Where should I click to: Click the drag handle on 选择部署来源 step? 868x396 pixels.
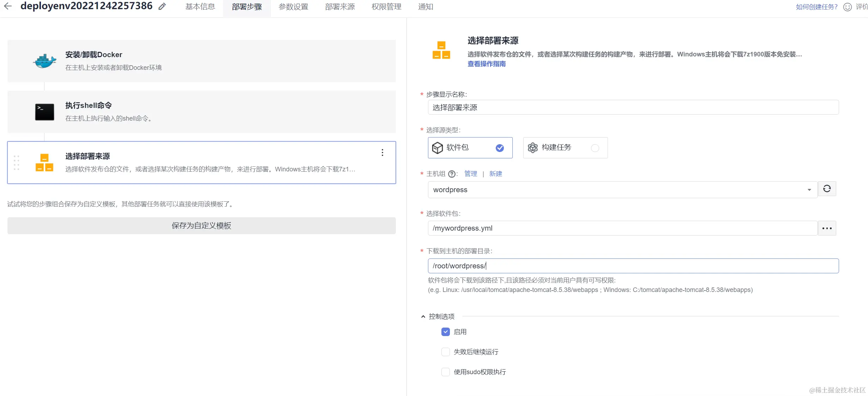click(16, 163)
